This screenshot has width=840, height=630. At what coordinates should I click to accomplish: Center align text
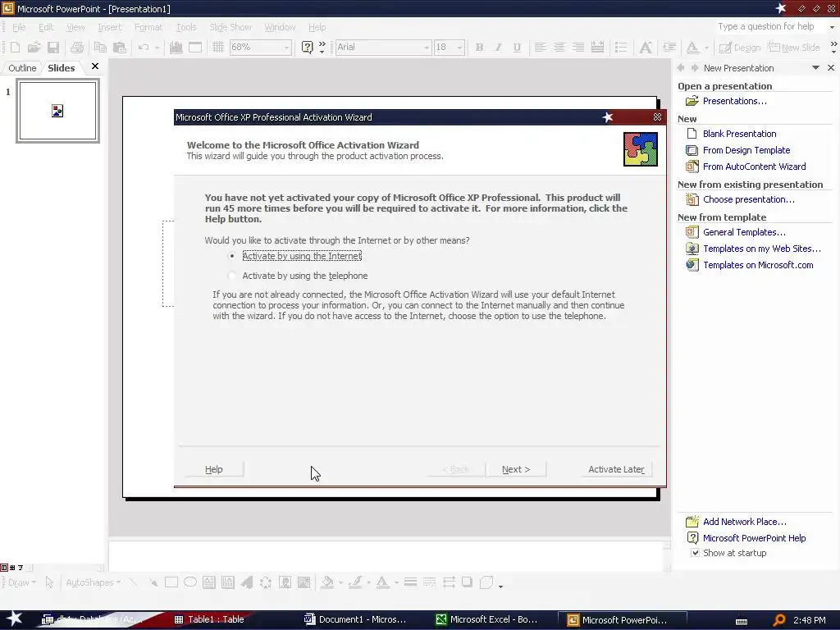(x=559, y=47)
